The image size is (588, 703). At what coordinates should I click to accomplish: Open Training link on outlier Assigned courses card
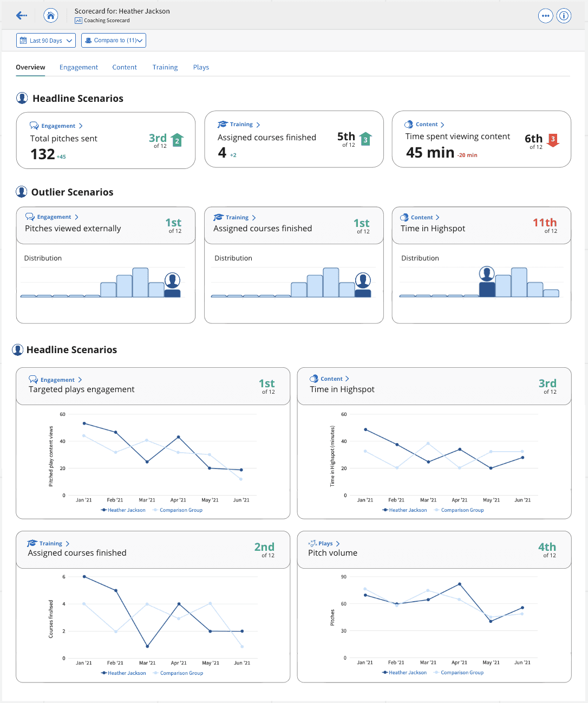point(237,217)
